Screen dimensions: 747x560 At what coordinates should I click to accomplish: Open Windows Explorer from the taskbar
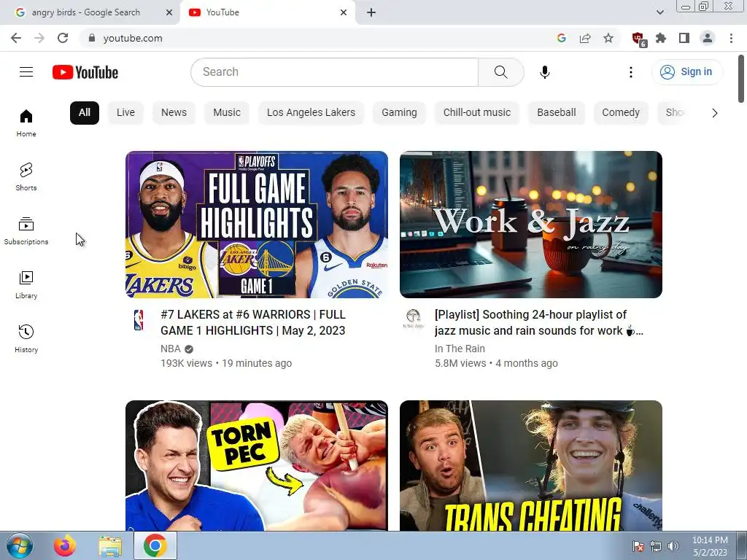click(x=110, y=546)
